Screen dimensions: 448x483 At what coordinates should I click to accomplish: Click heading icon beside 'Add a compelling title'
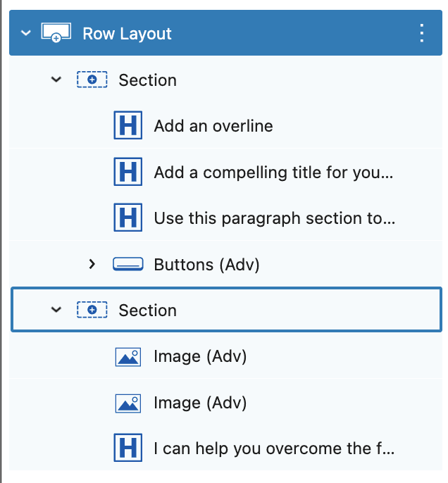tap(128, 172)
